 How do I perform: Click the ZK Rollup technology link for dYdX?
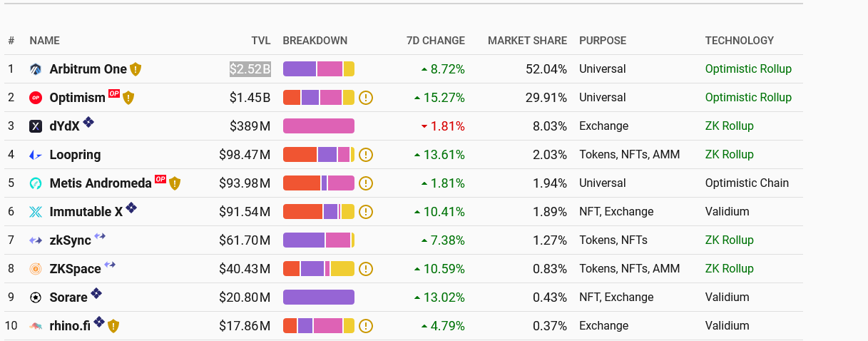click(729, 126)
